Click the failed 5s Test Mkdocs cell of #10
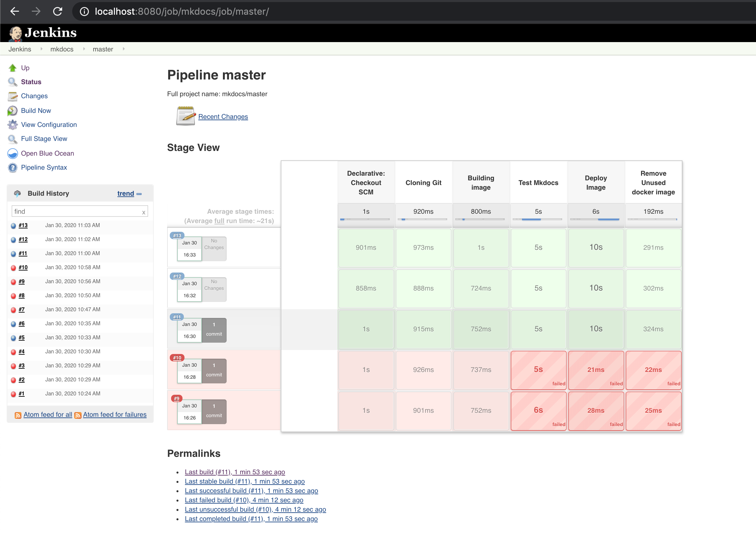This screenshot has width=756, height=533. [x=538, y=370]
